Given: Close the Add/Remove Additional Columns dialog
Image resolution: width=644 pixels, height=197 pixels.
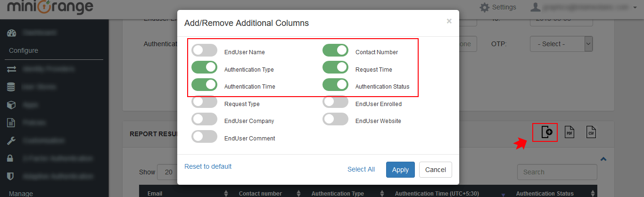Looking at the screenshot, I should pyautogui.click(x=449, y=21).
